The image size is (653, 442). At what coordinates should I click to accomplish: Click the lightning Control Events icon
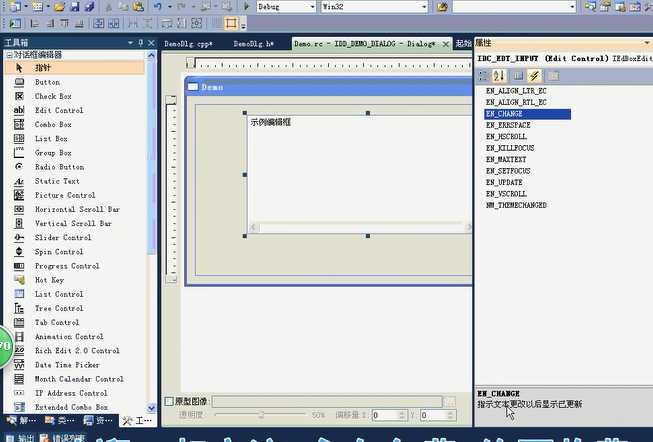[x=534, y=76]
